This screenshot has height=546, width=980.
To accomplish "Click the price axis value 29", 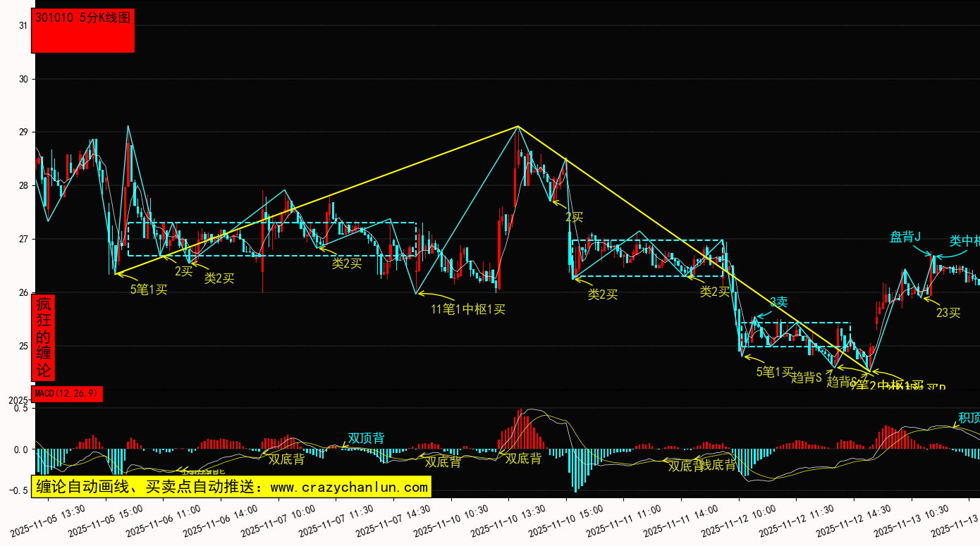I will (x=23, y=132).
